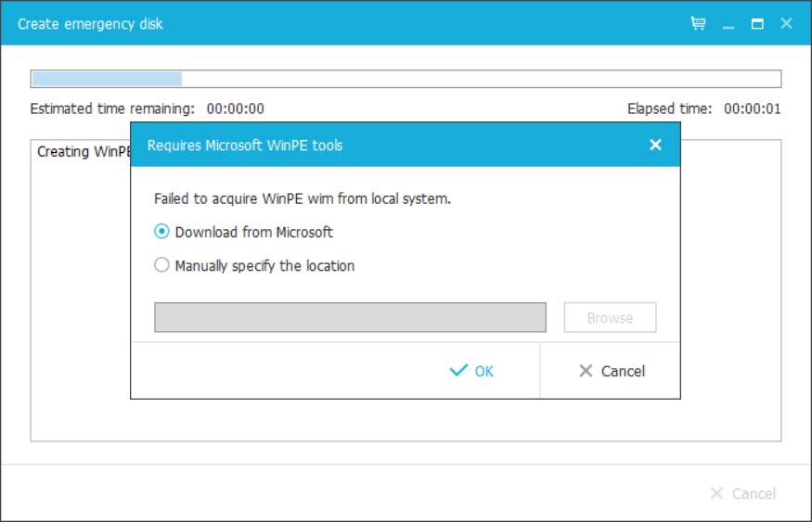Screen dimensions: 812x522
Task: Maximize the Create emergency disk window
Action: pos(757,23)
